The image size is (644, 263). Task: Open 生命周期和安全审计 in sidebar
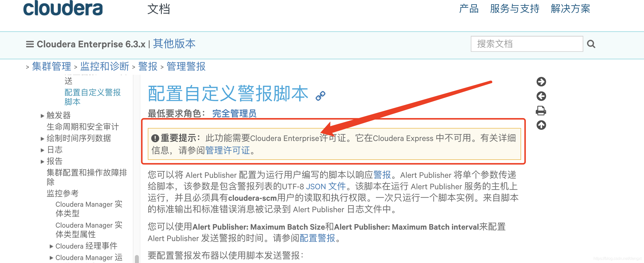(x=83, y=127)
